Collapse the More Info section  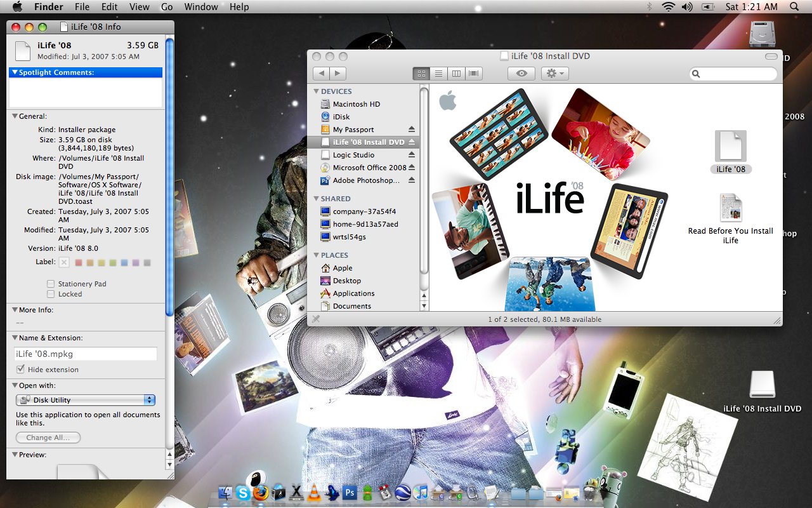(15, 310)
